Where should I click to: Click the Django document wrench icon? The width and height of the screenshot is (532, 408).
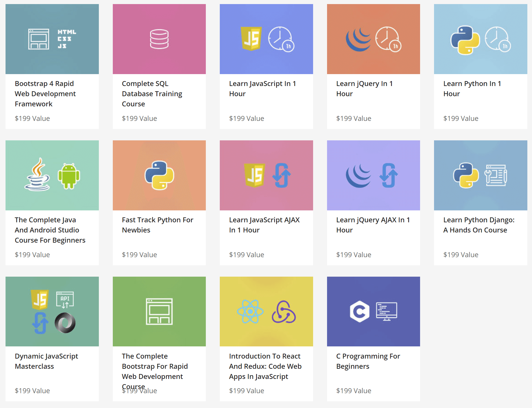(496, 175)
